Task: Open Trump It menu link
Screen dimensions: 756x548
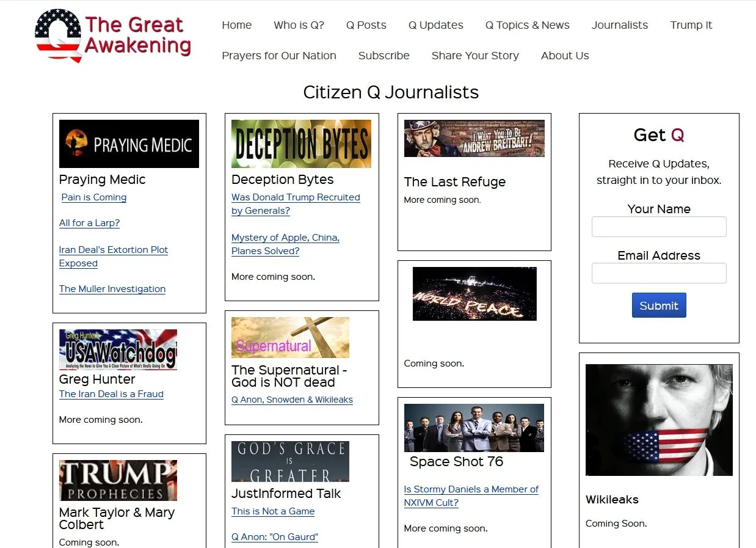Action: 691,25
